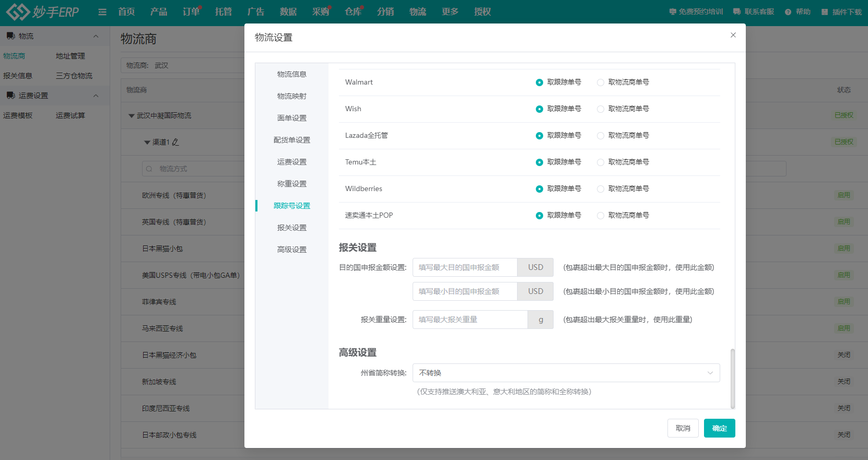Click 确定 to confirm settings
The height and width of the screenshot is (460, 868).
click(x=720, y=428)
